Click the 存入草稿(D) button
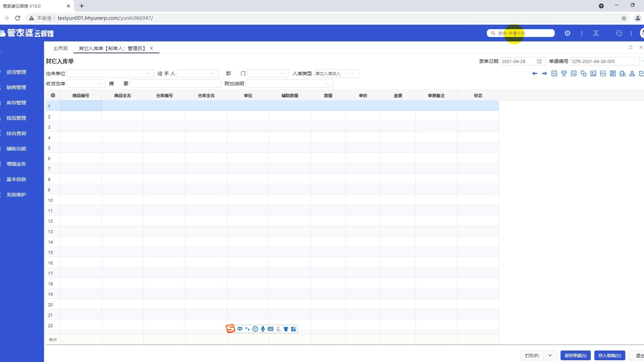This screenshot has height=362, width=644. [x=609, y=355]
